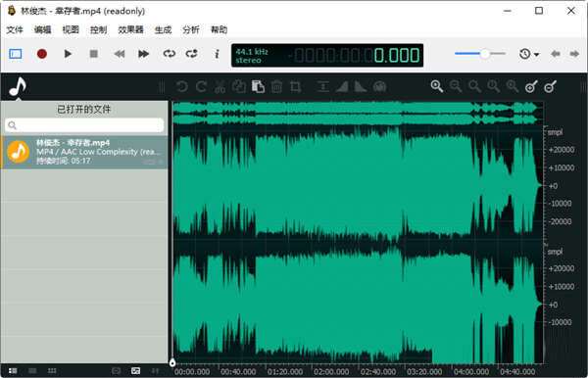Open the 帮助 menu
Image resolution: width=588 pixels, height=378 pixels.
tap(219, 29)
